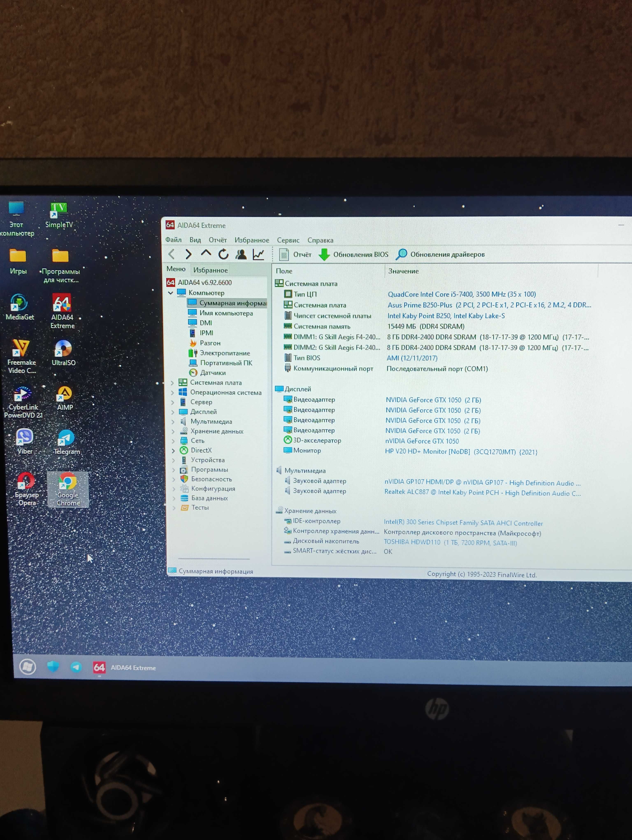Switch to the Меню tab in the side panel
The width and height of the screenshot is (632, 840).
pyautogui.click(x=176, y=269)
